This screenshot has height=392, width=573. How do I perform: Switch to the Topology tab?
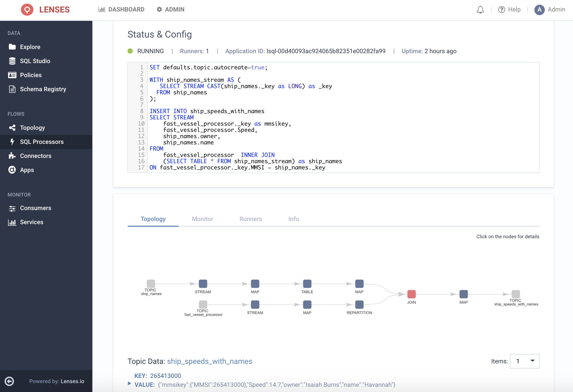pos(153,219)
